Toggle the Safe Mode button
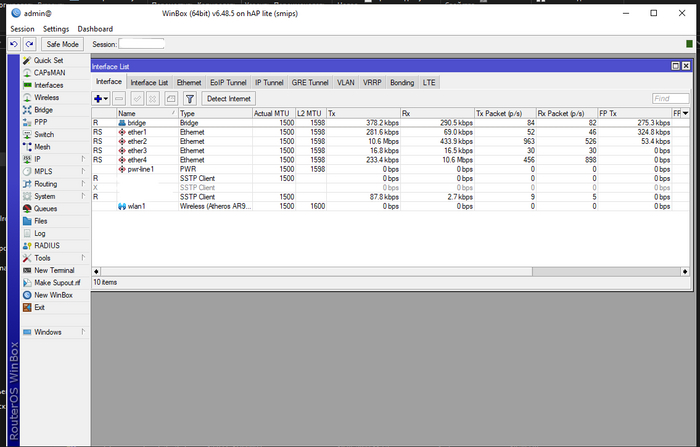 pos(64,44)
